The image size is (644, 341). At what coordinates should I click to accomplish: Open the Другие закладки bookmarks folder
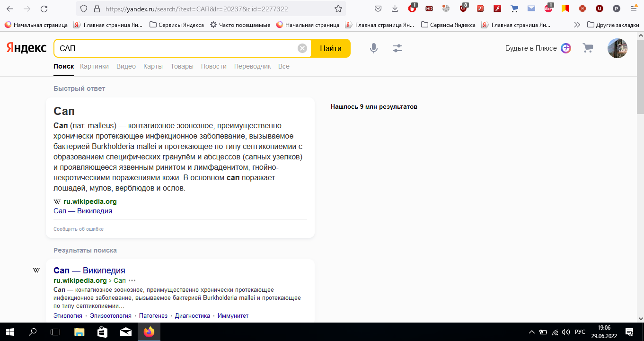(613, 25)
